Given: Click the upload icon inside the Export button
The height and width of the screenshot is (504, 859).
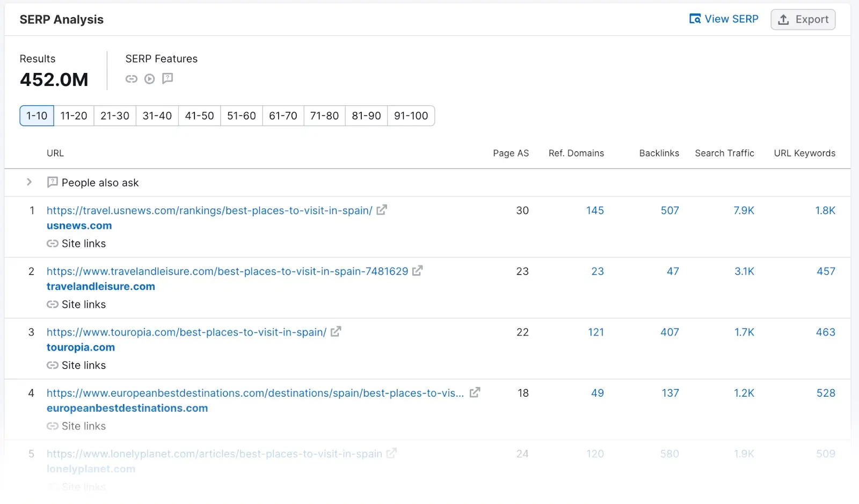Looking at the screenshot, I should coord(783,19).
